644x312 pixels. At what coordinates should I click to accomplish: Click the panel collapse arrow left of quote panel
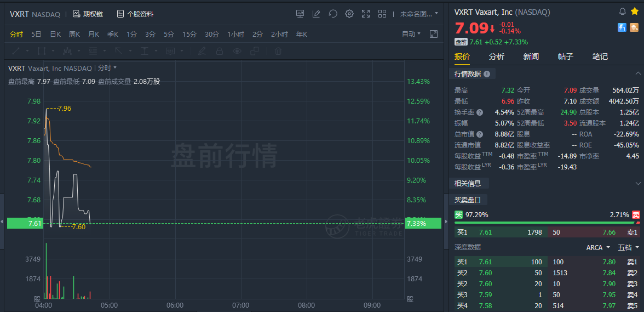(x=447, y=221)
